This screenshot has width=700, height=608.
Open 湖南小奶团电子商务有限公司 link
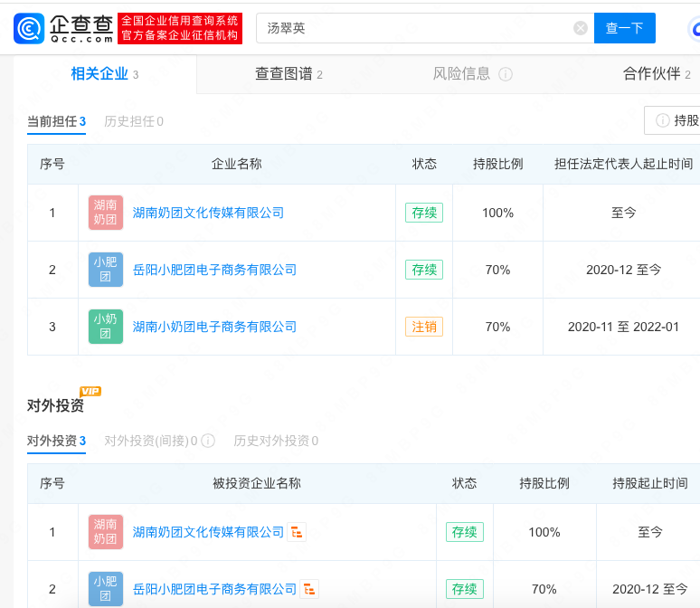tap(214, 327)
